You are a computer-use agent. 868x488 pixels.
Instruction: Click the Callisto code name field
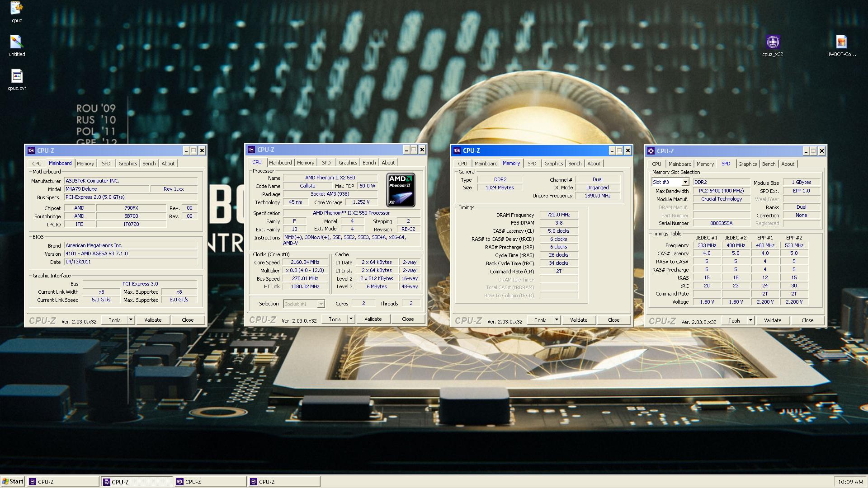(307, 186)
